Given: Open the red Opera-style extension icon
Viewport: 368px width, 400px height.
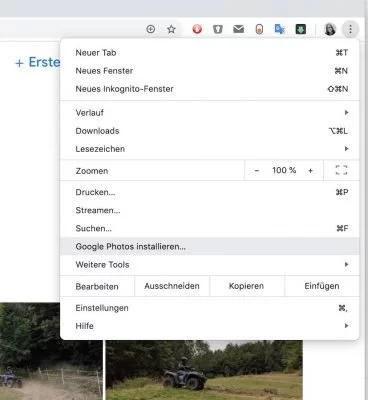Looking at the screenshot, I should tap(197, 29).
